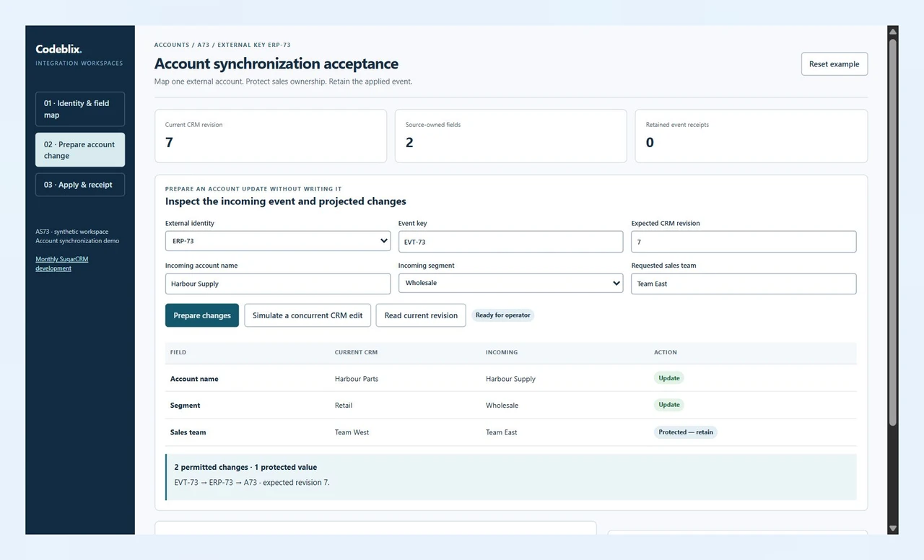This screenshot has width=924, height=560.
Task: Open the Incoming segment dropdown
Action: coord(510,283)
